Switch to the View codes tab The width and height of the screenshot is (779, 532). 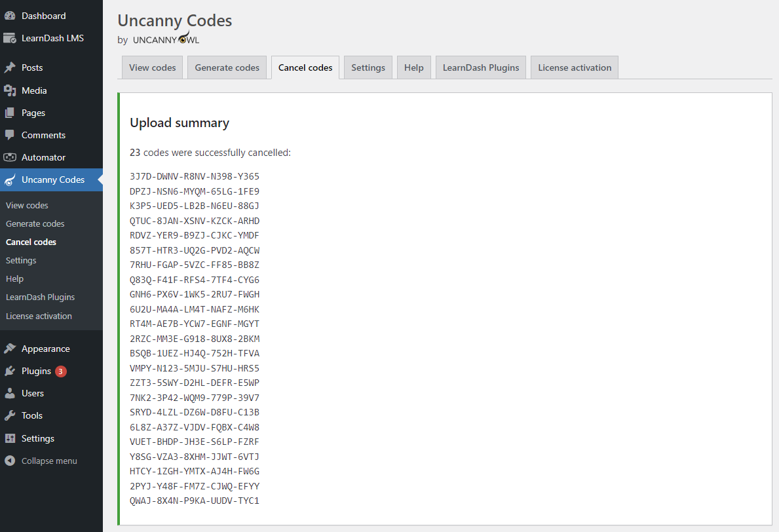point(152,67)
